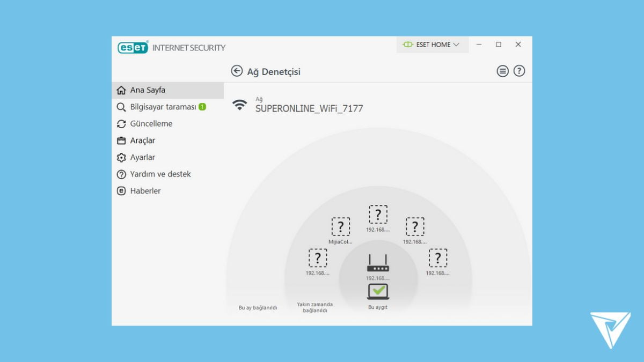Click the laptop icon labeled Bu aygıt
The width and height of the screenshot is (644, 362).
(x=378, y=291)
